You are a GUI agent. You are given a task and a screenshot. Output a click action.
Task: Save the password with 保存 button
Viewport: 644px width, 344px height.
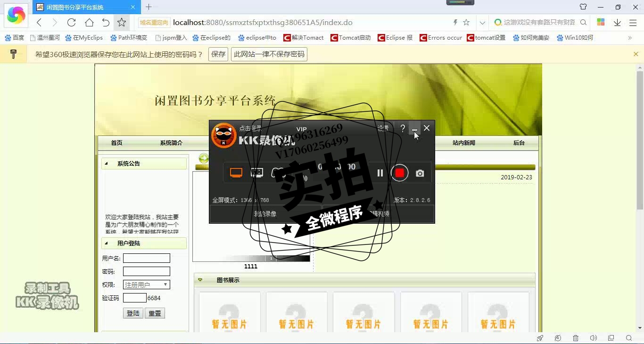[218, 54]
